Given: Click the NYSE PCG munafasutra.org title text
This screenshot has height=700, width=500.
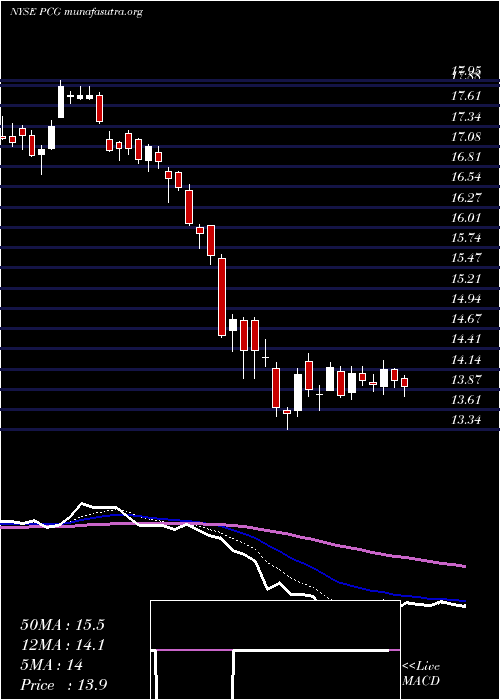Looking at the screenshot, I should tap(76, 12).
